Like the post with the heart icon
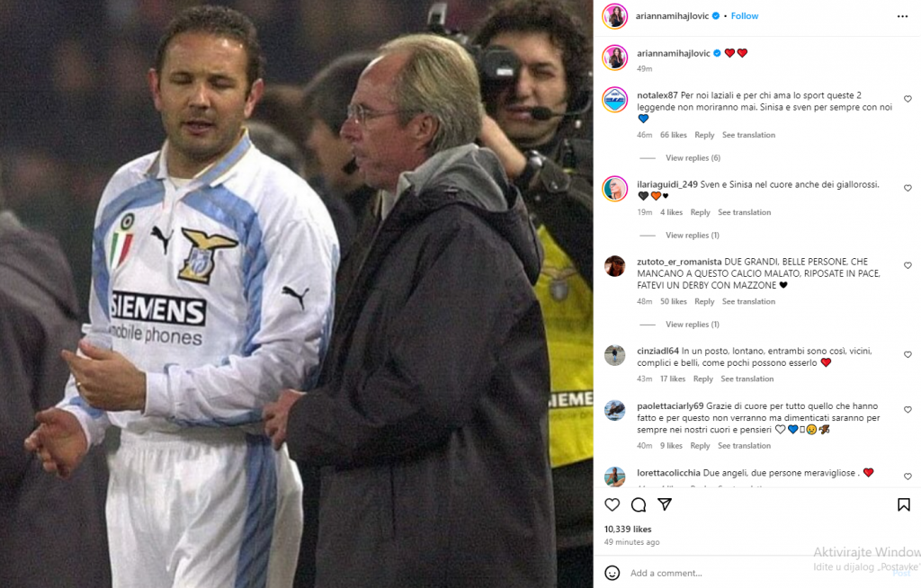This screenshot has height=588, width=921. pyautogui.click(x=612, y=504)
